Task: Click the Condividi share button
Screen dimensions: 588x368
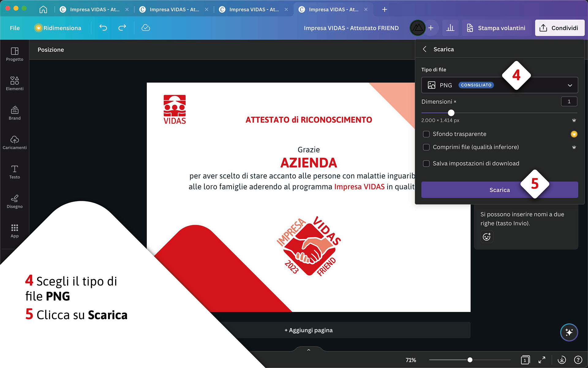Action: click(560, 28)
